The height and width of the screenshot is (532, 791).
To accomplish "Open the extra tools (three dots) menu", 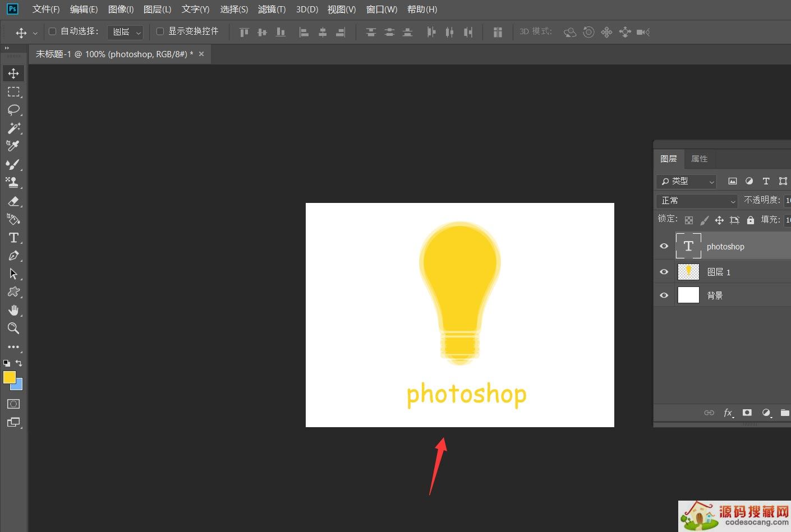I will coord(13,347).
